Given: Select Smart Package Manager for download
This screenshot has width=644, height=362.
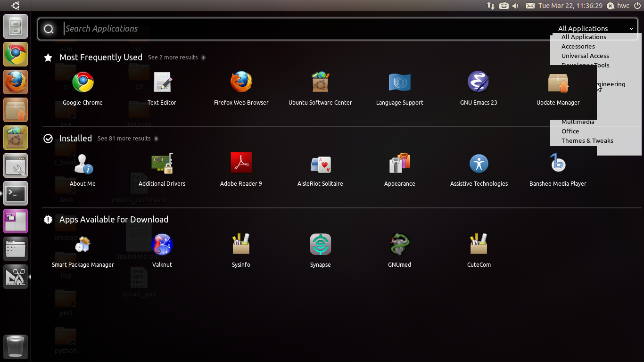Looking at the screenshot, I should [83, 245].
